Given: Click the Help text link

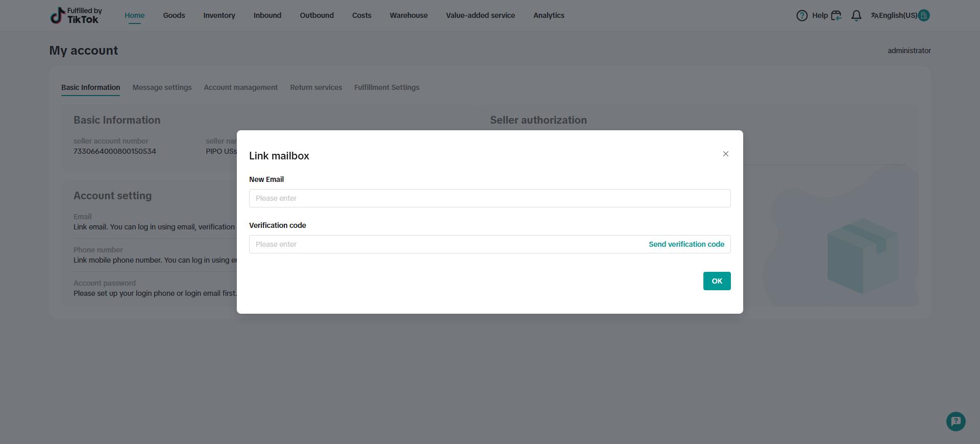Looking at the screenshot, I should [820, 15].
